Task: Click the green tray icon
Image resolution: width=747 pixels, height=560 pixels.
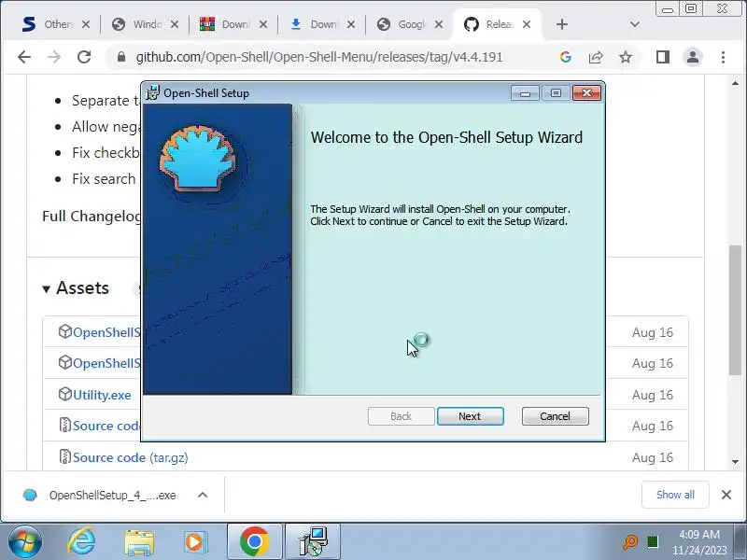Action: pos(653,542)
